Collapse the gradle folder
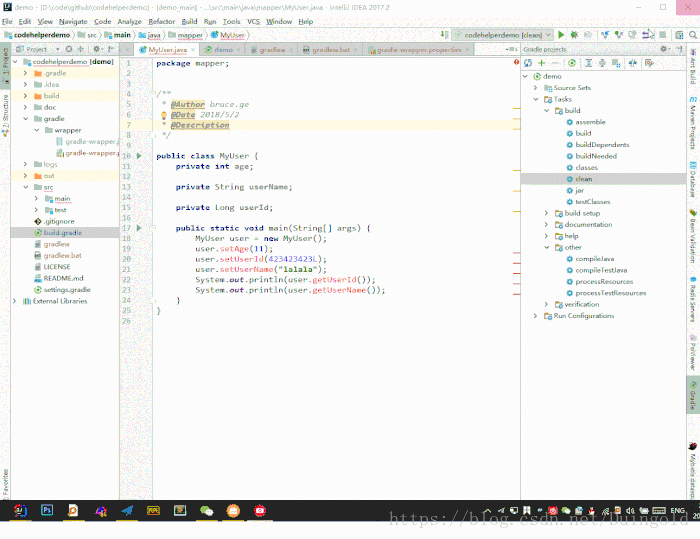Viewport: 700px width, 539px height. tap(25, 119)
